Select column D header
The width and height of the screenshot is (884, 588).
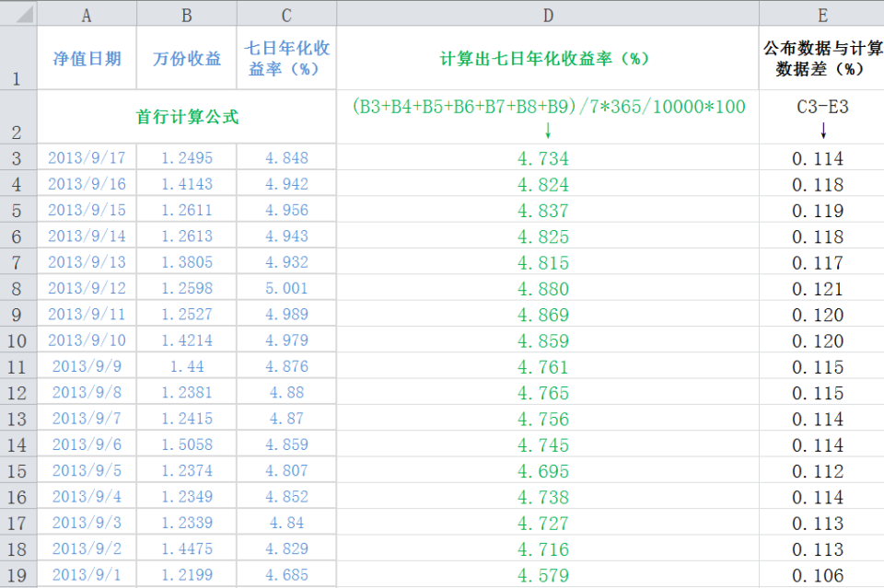[548, 14]
